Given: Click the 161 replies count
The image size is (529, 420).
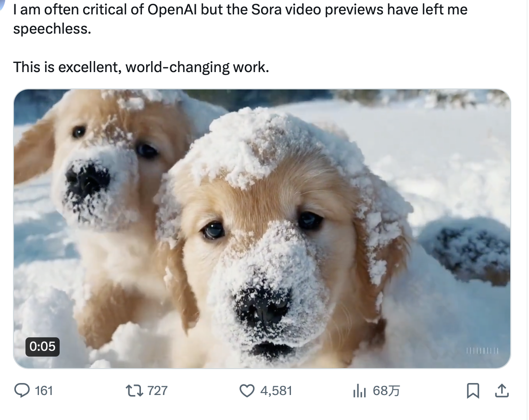Looking at the screenshot, I should (x=44, y=391).
